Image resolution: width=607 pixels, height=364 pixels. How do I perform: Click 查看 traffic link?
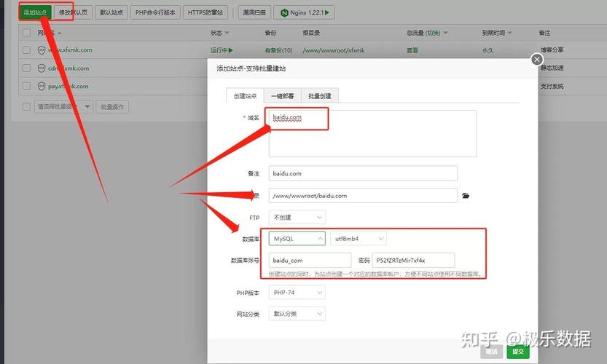(412, 50)
